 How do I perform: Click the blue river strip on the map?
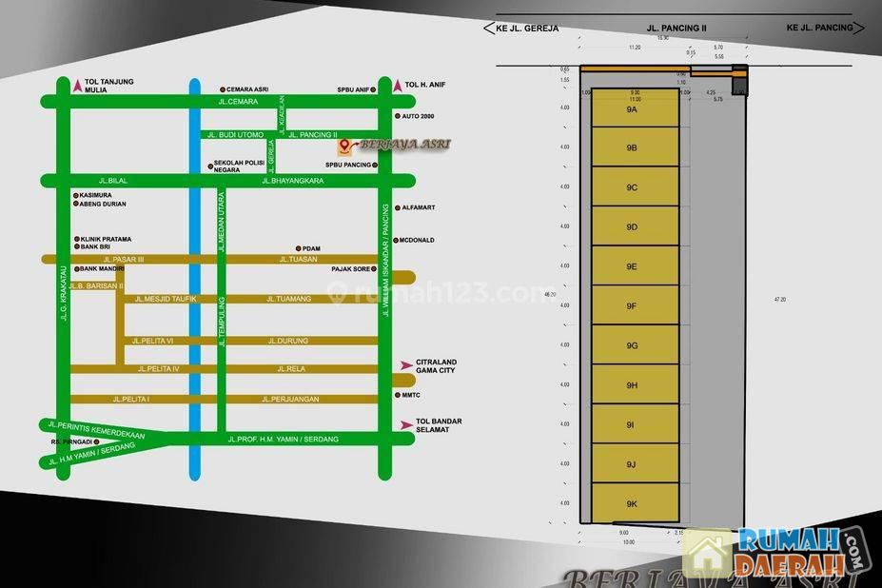click(x=194, y=285)
